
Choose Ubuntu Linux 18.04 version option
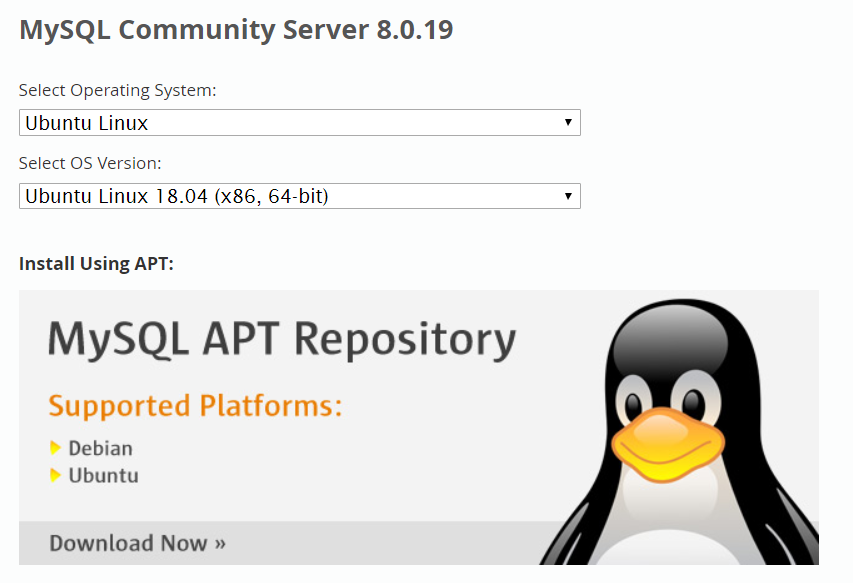click(x=300, y=196)
